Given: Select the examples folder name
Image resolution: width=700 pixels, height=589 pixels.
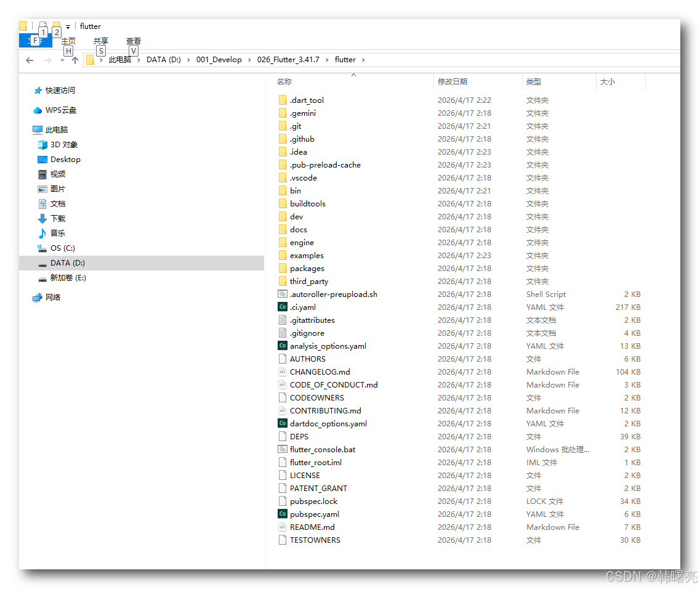Looking at the screenshot, I should point(307,255).
